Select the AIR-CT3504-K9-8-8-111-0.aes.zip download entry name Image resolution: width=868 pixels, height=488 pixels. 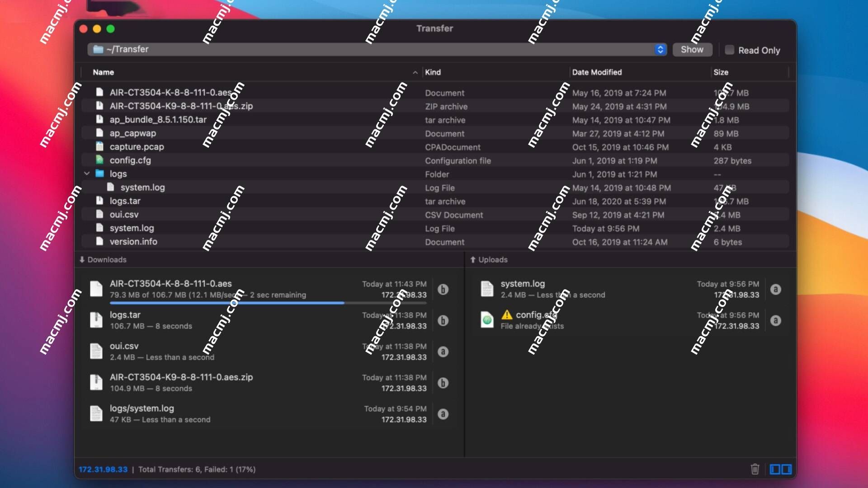[181, 377]
